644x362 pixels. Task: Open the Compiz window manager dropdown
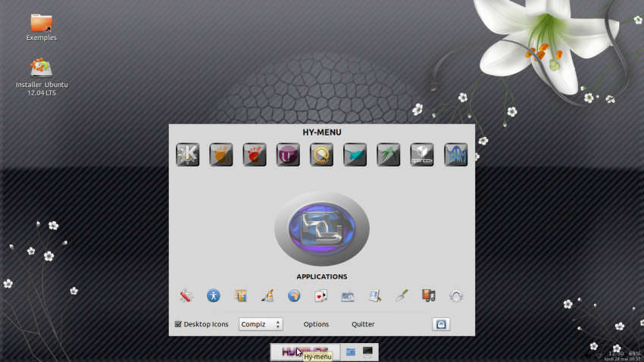[261, 324]
